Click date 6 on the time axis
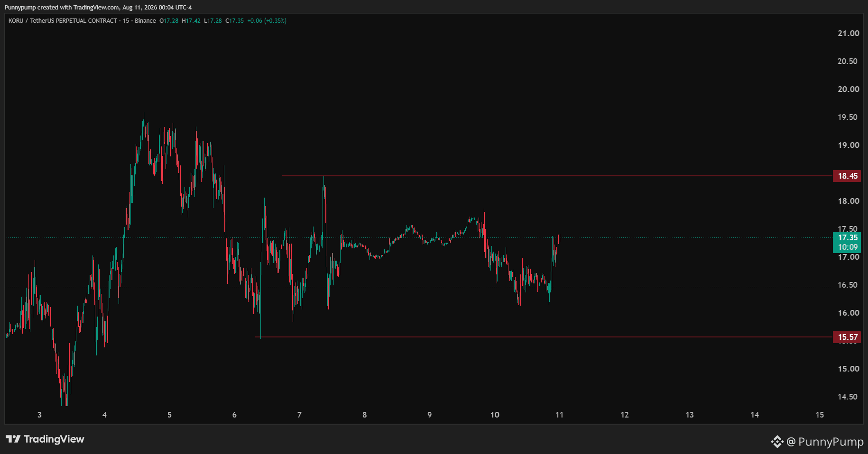Screen dimensions: 868x454 coord(234,415)
